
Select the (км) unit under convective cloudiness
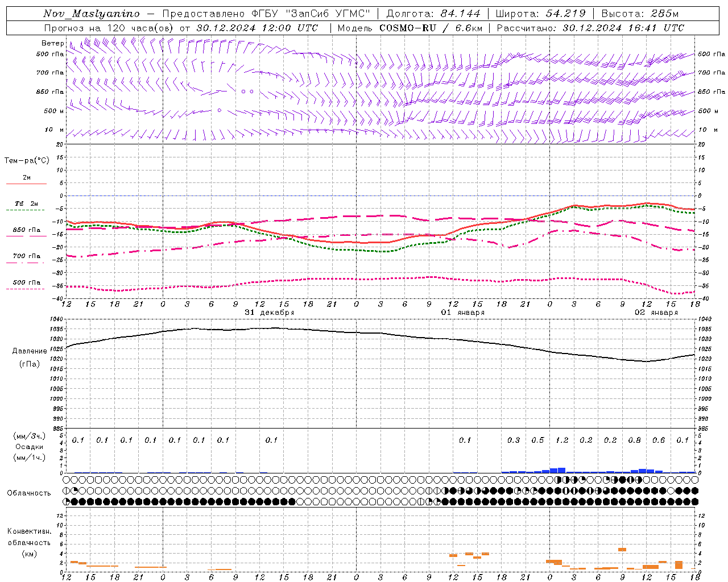tap(30, 554)
